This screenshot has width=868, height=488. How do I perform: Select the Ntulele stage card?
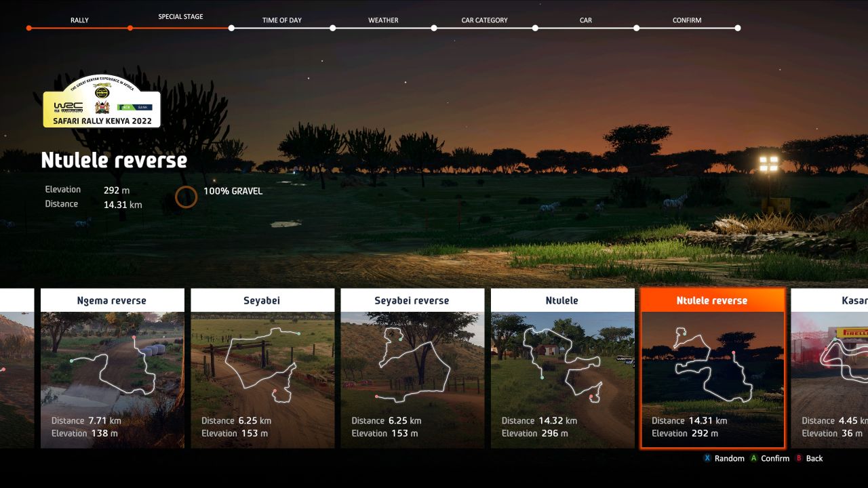coord(562,368)
